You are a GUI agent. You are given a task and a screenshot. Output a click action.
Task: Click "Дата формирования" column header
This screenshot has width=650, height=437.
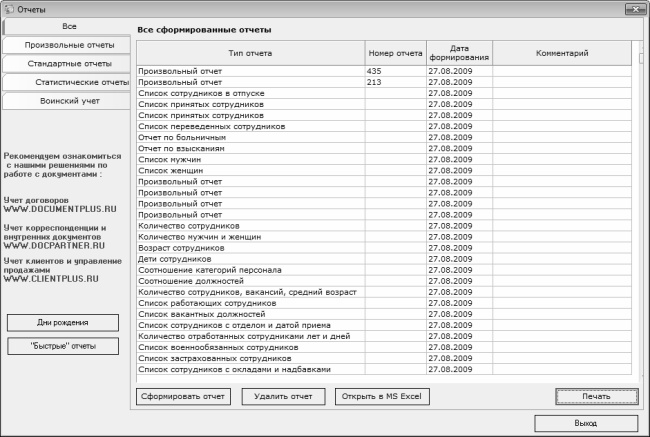point(460,52)
